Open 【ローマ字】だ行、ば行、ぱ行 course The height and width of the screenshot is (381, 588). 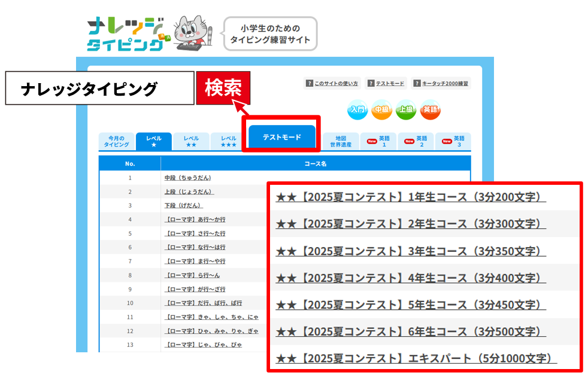203,303
